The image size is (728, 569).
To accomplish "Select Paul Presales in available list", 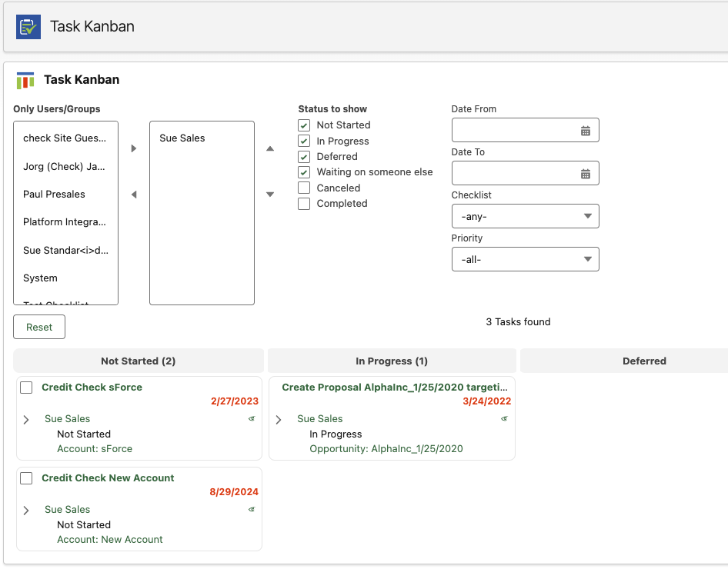I will 65,195.
